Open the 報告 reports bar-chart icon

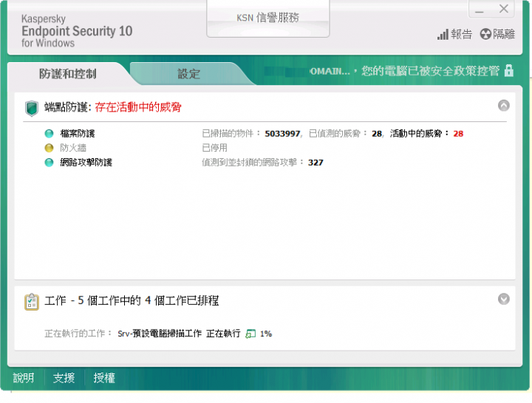tap(443, 34)
